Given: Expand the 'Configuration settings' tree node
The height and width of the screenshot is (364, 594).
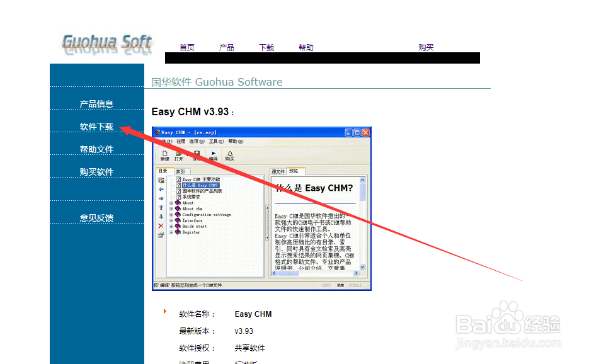Looking at the screenshot, I should (171, 215).
